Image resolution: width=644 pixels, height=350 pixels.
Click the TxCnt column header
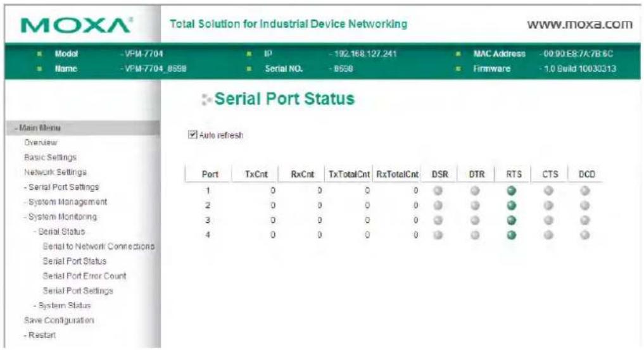point(256,174)
